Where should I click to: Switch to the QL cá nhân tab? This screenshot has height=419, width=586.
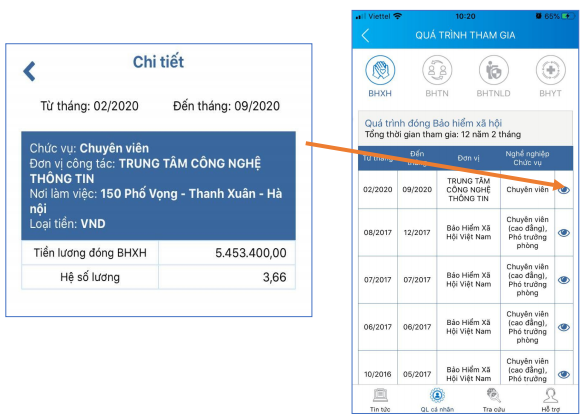tap(437, 400)
